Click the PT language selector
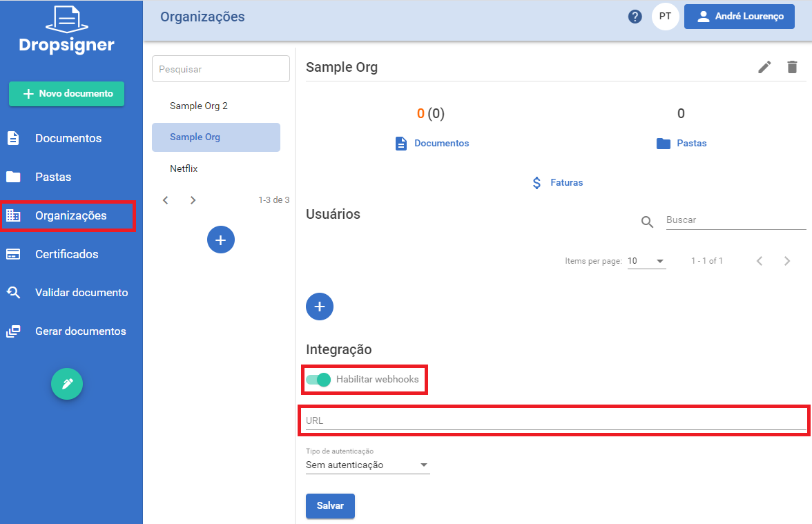Image resolution: width=812 pixels, height=524 pixels. click(665, 16)
